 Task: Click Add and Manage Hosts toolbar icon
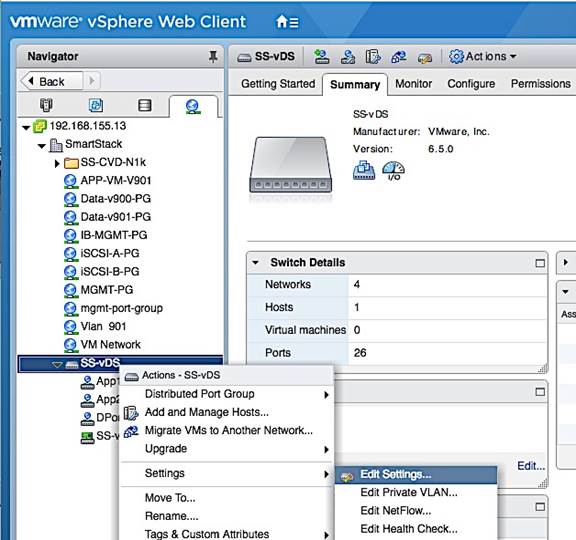(x=373, y=57)
